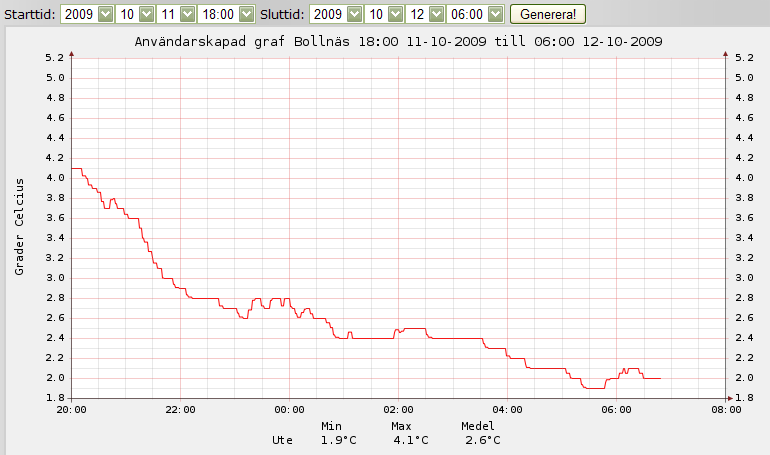Click the Starttid label

(x=29, y=15)
